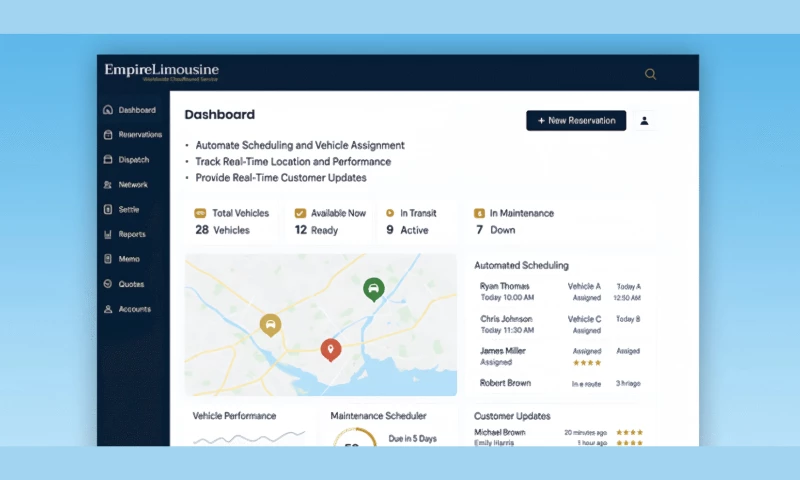800x480 pixels.
Task: Click the Dashboard sidebar home icon
Action: coord(108,110)
